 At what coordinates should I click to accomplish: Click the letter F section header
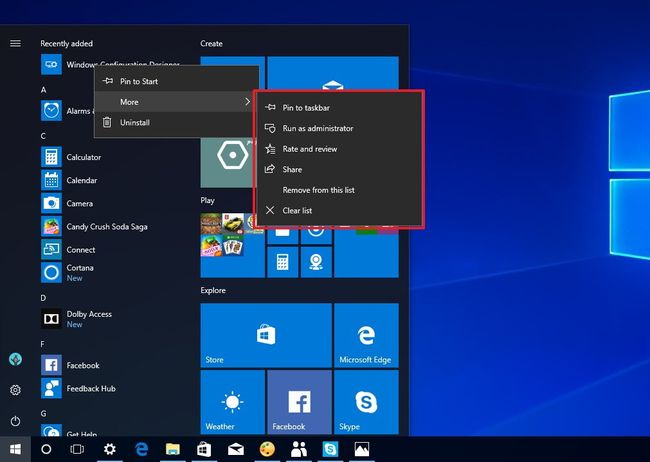pyautogui.click(x=43, y=344)
